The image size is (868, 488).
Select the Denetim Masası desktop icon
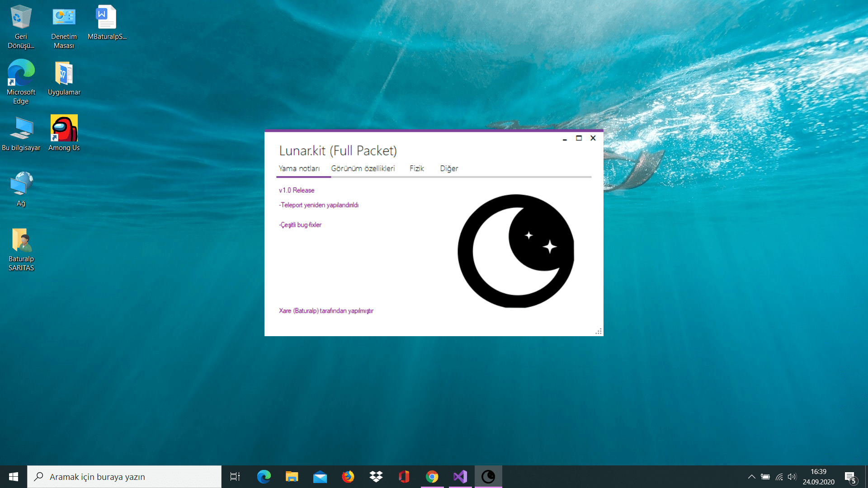[x=64, y=27]
